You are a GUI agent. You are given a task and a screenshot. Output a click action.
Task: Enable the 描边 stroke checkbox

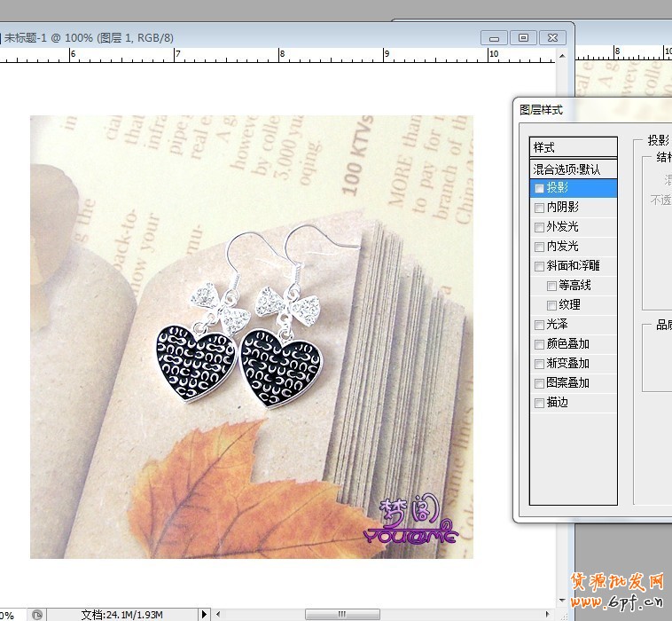pyautogui.click(x=539, y=403)
